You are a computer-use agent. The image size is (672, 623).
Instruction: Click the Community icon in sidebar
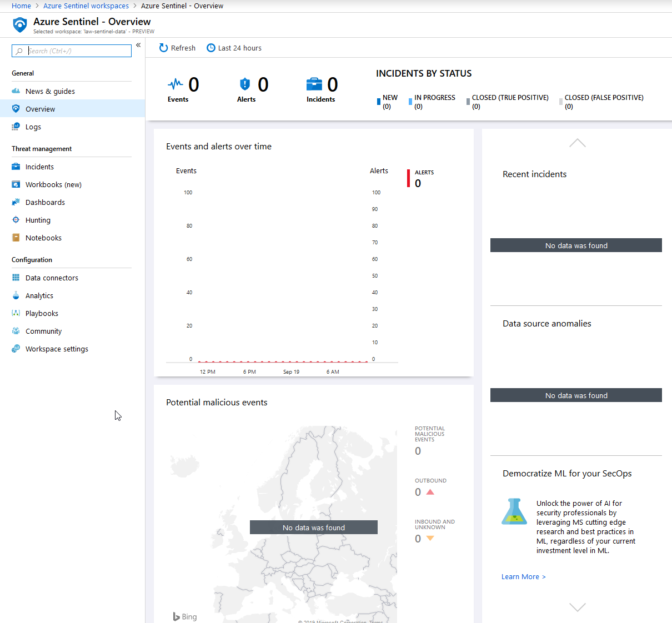[x=16, y=331]
